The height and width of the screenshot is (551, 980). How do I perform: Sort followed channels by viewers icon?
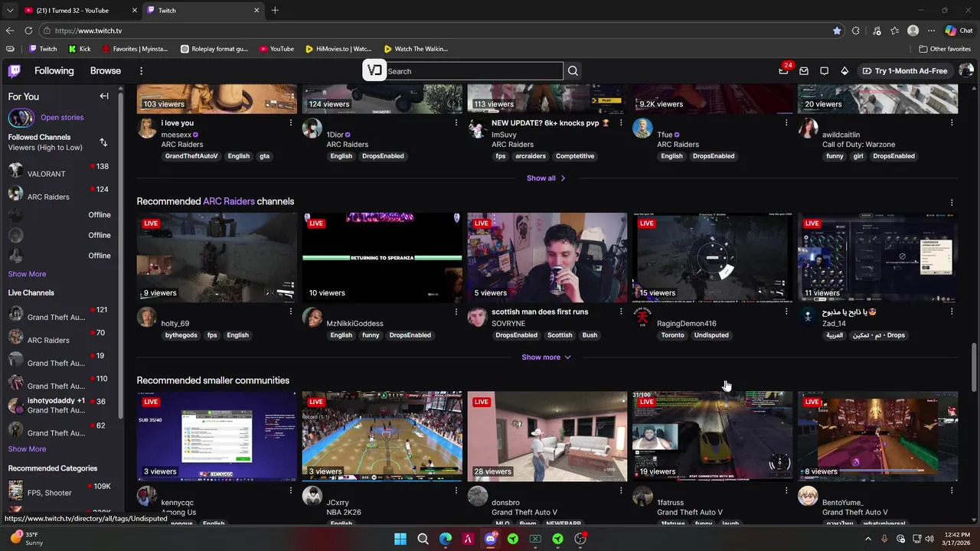point(103,142)
